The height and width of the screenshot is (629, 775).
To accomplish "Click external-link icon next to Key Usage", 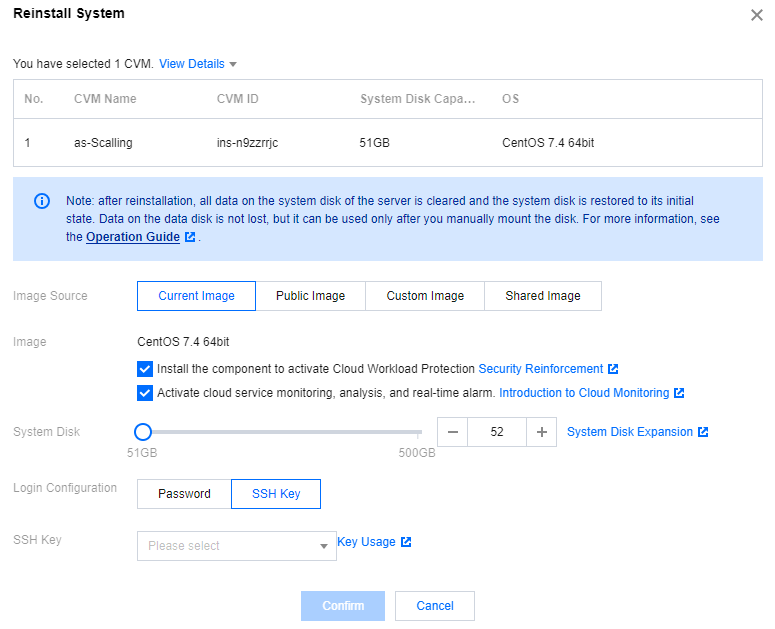I will pyautogui.click(x=406, y=542).
